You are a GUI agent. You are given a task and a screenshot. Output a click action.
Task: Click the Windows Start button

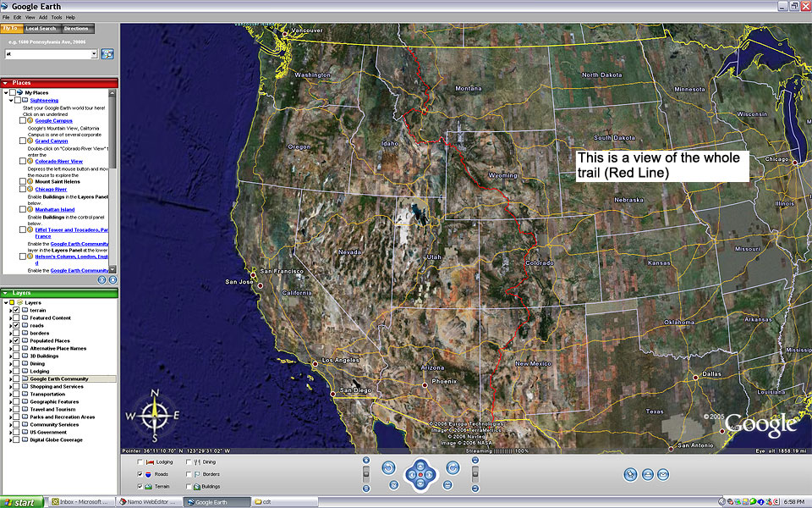pos(21,502)
